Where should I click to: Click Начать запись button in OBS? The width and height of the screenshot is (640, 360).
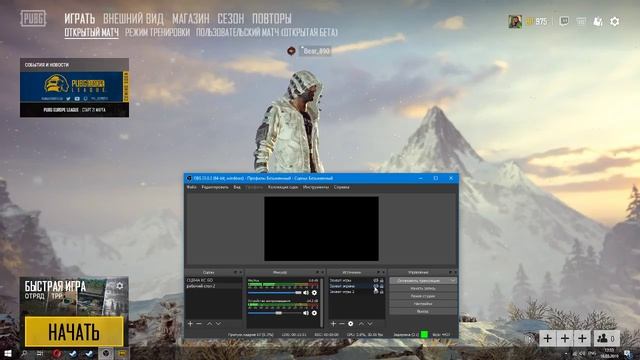click(x=423, y=289)
